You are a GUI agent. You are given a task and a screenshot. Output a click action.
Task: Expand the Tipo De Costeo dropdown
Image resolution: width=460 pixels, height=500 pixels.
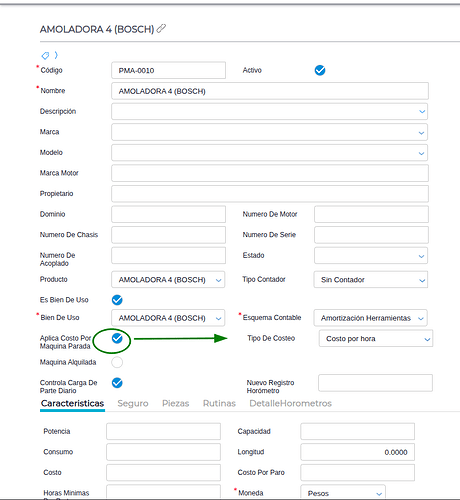tap(376, 339)
